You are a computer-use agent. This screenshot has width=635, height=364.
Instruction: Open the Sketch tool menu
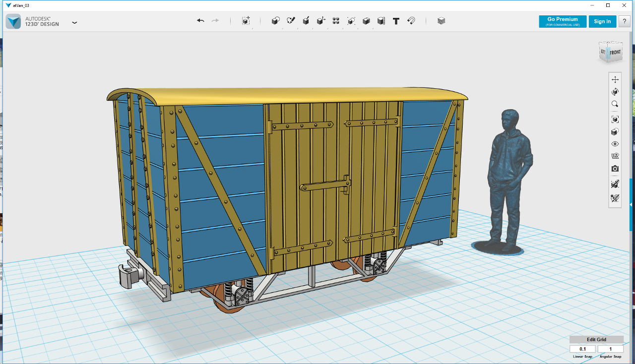coord(291,21)
